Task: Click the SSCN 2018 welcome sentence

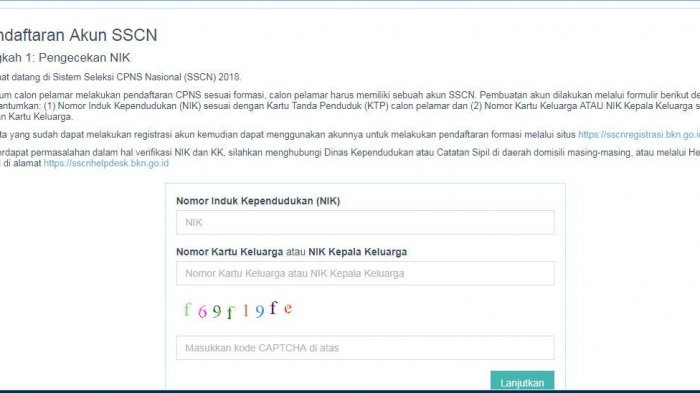Action: coord(121,77)
